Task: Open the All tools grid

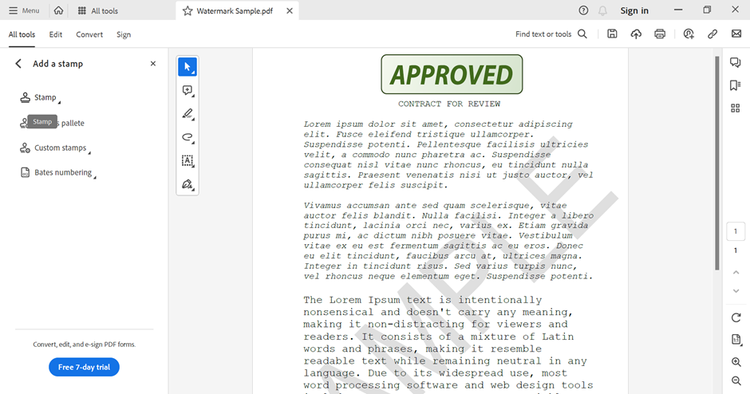Action: click(98, 11)
